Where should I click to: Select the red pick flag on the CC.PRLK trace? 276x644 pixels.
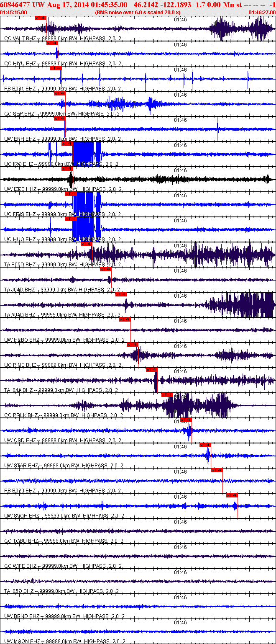pos(167,395)
